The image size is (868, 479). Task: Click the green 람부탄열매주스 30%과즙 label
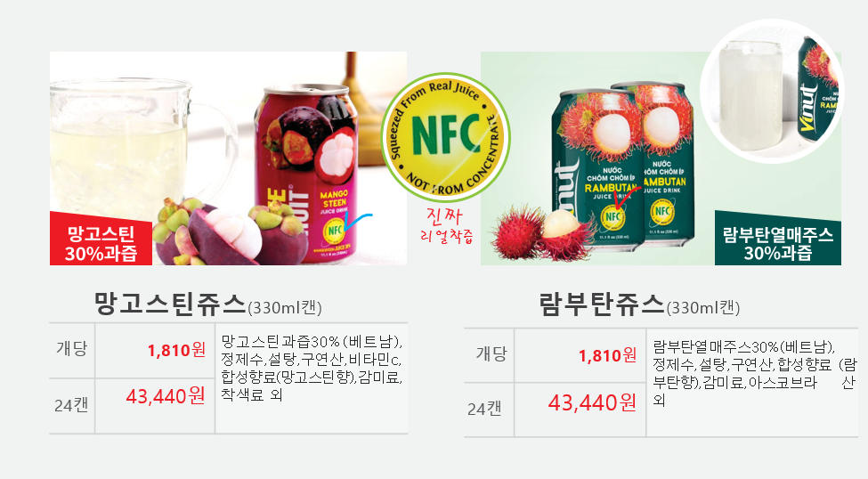click(x=778, y=238)
